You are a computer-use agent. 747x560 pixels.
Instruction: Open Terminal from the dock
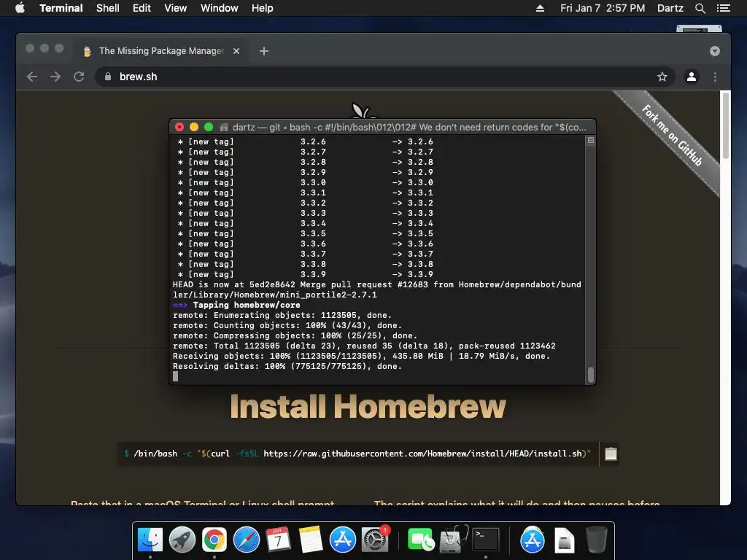tap(485, 540)
